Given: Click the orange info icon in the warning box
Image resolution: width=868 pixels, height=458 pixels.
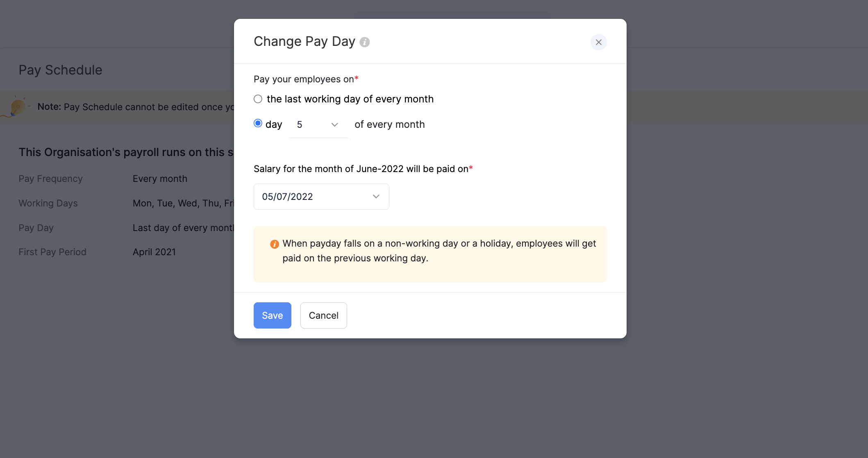Looking at the screenshot, I should pos(275,244).
